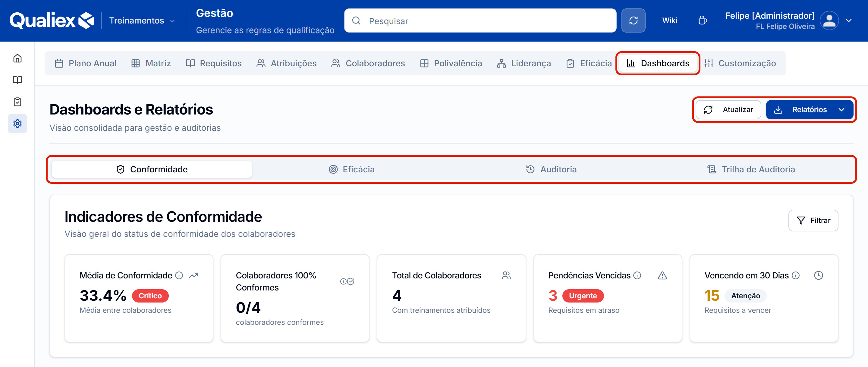Click the Atenção status badge
Viewport: 868px width, 367px height.
(746, 296)
